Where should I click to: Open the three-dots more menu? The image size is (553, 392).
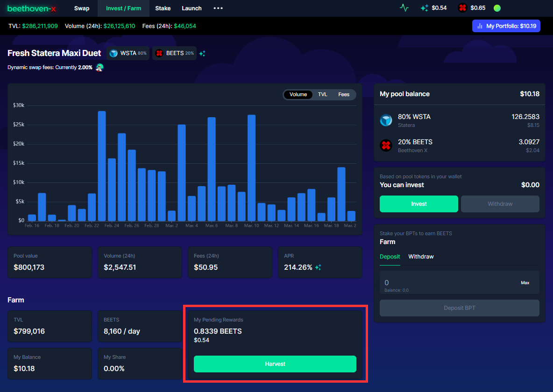tap(218, 8)
